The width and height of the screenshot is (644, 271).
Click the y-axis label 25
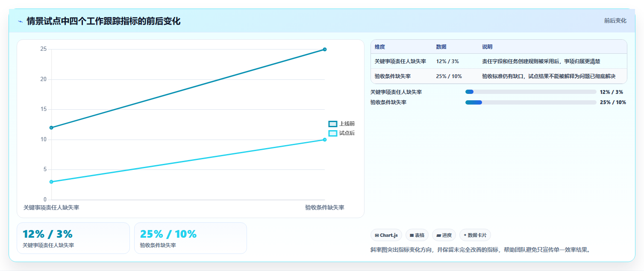click(x=43, y=49)
